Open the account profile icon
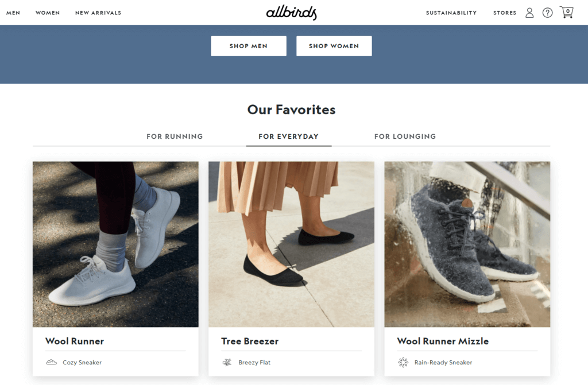The width and height of the screenshot is (588, 385). coord(529,12)
